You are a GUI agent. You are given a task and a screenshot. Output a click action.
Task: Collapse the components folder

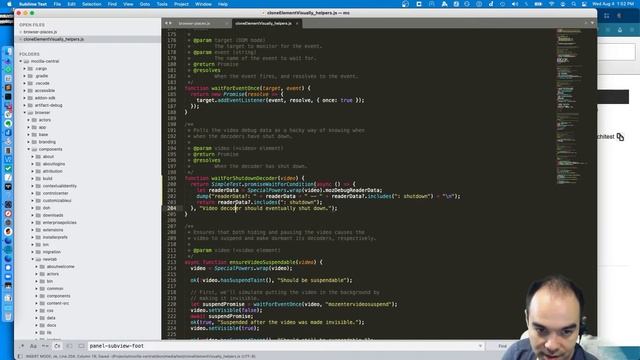29,149
